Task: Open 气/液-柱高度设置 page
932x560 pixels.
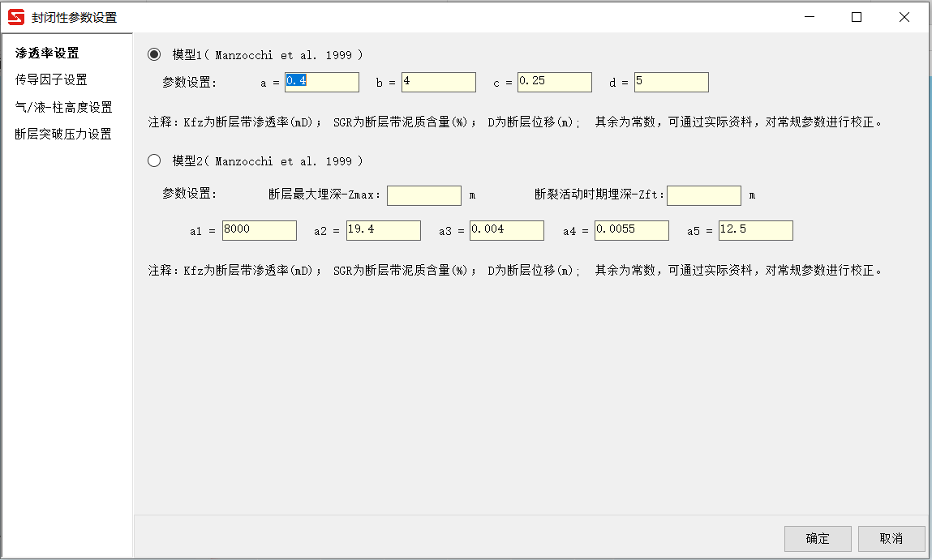Action: tap(63, 107)
